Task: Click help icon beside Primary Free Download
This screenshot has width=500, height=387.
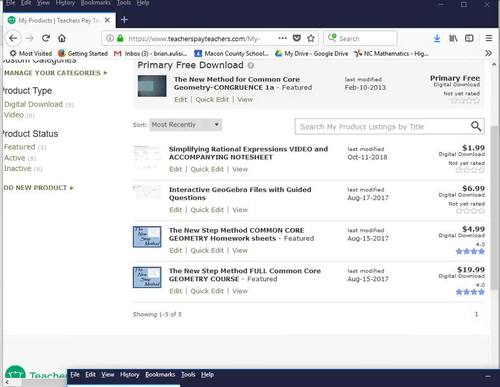Action: (251, 65)
